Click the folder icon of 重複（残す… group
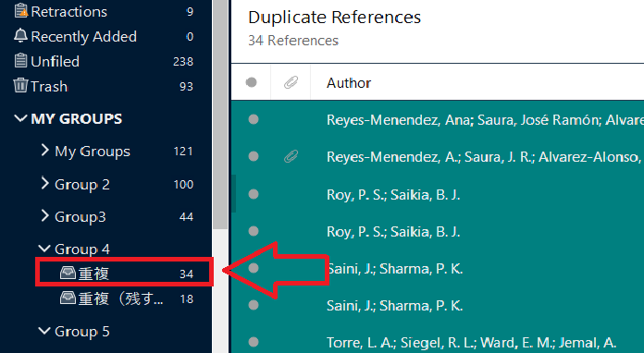The width and height of the screenshot is (644, 353). click(x=68, y=298)
